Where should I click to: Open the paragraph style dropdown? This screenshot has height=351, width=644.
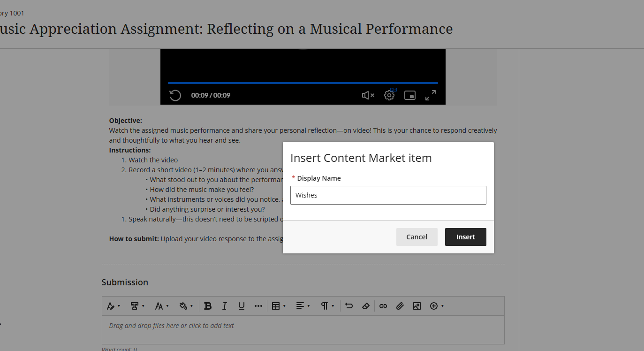click(327, 306)
